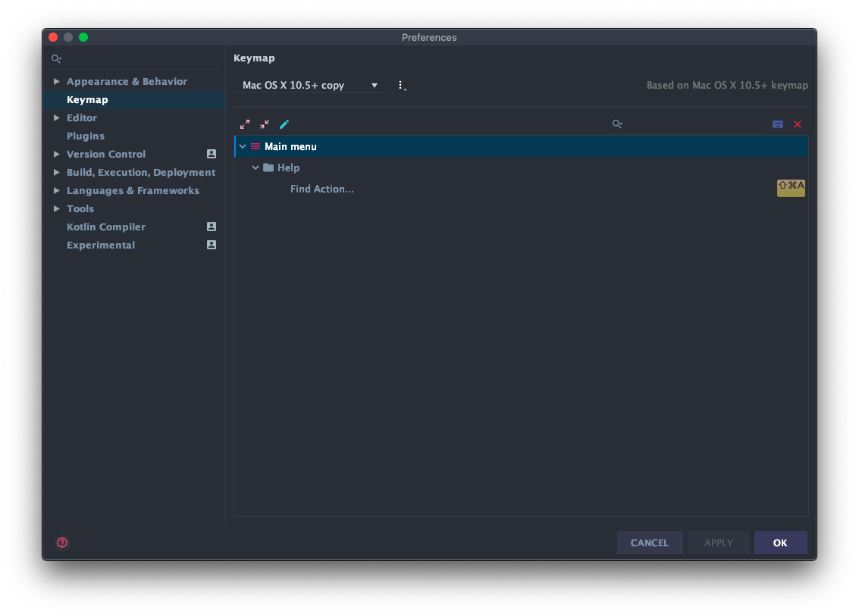Clear the keymap filter with red X
Viewport: 859px width, 616px height.
798,124
